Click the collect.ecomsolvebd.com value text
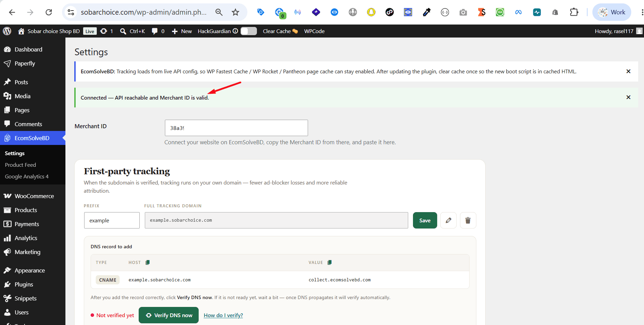 click(340, 280)
